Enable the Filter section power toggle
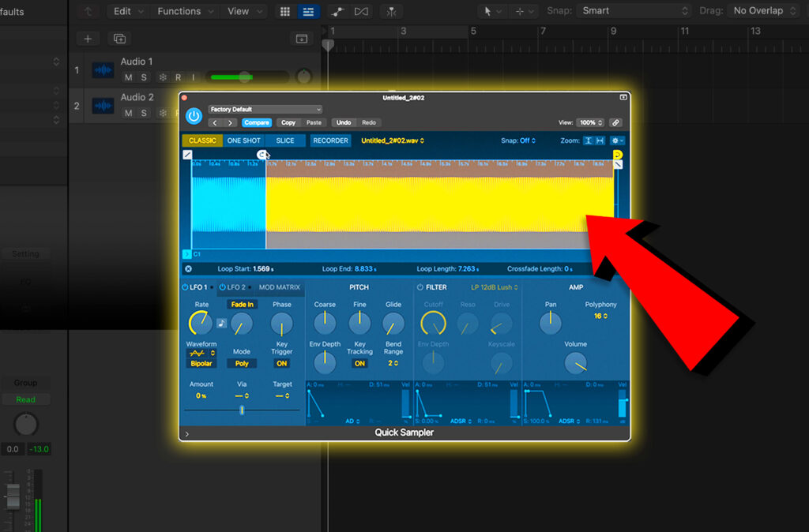The height and width of the screenshot is (532, 809). pos(420,287)
